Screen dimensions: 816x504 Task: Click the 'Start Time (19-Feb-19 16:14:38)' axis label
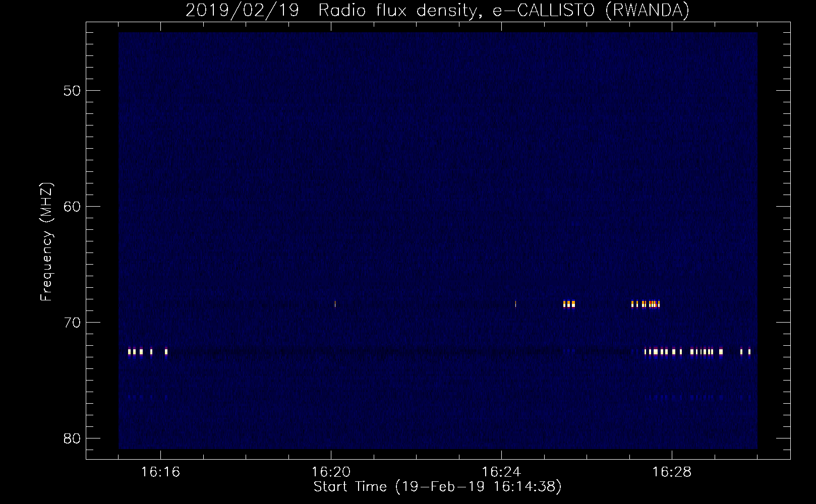tap(437, 487)
